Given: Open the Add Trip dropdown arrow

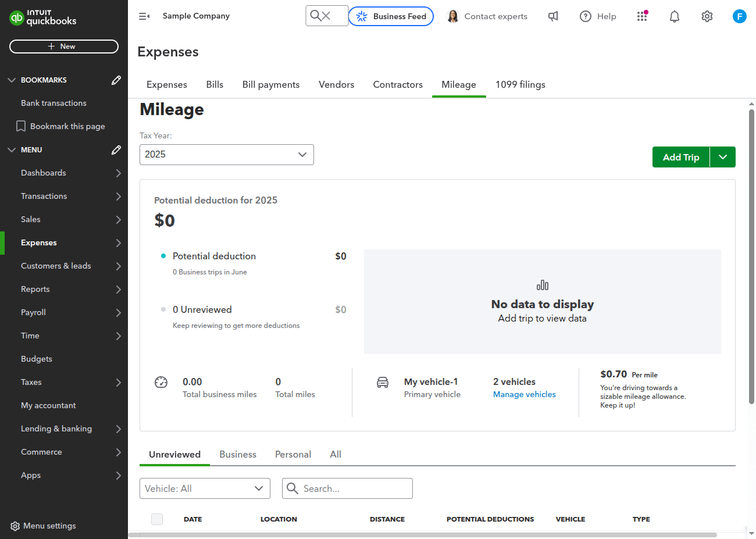Looking at the screenshot, I should tap(723, 157).
